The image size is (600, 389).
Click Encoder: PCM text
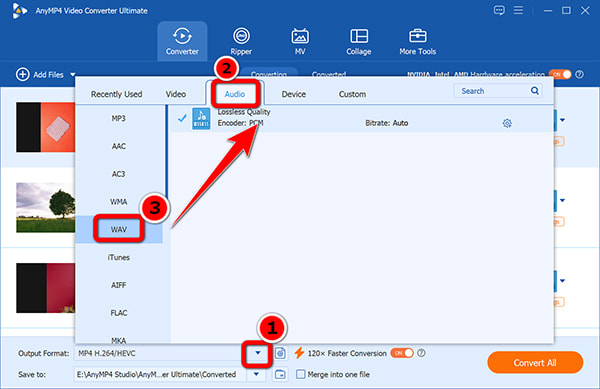click(240, 123)
